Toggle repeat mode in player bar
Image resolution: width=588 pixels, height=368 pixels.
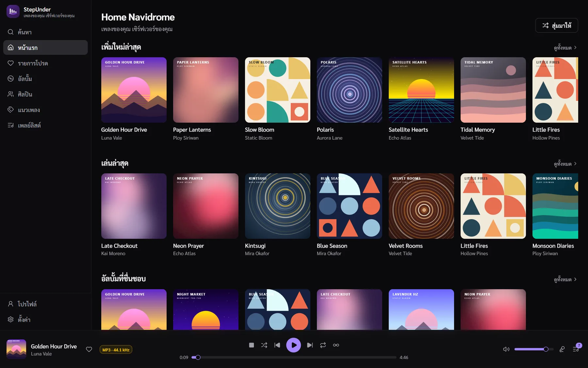(x=323, y=345)
